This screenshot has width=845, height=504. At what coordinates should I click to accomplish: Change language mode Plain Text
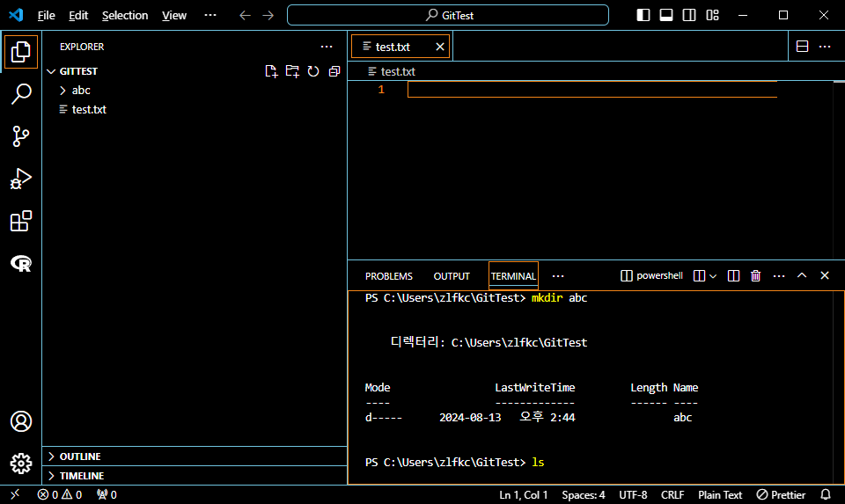point(720,495)
